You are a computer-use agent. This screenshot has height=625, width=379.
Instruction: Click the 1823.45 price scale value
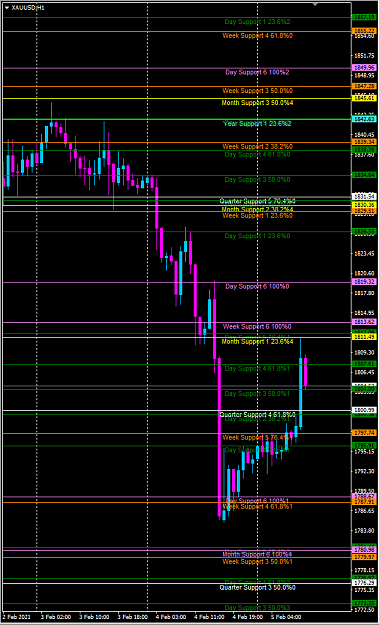click(363, 254)
